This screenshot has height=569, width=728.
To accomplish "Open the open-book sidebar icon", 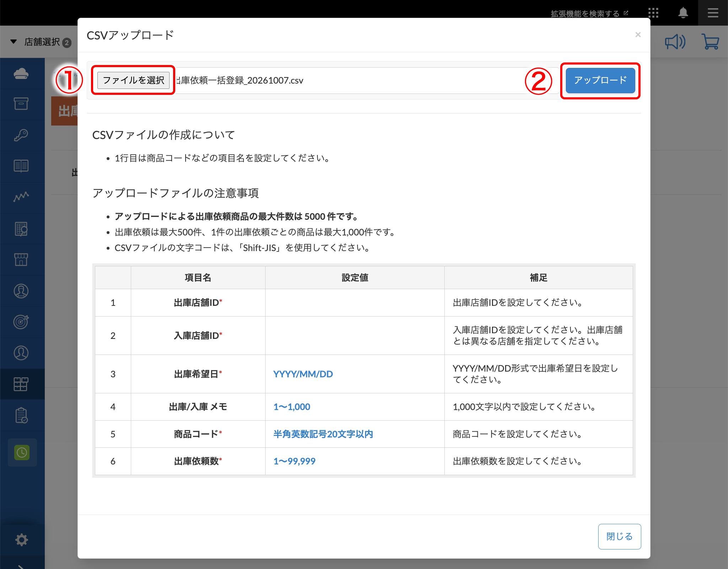I will click(x=21, y=166).
